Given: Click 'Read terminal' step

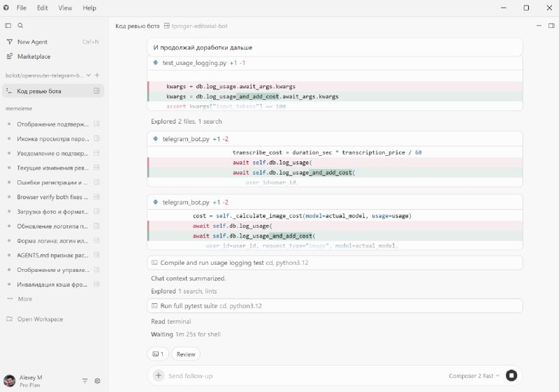Looking at the screenshot, I should click(x=170, y=321).
